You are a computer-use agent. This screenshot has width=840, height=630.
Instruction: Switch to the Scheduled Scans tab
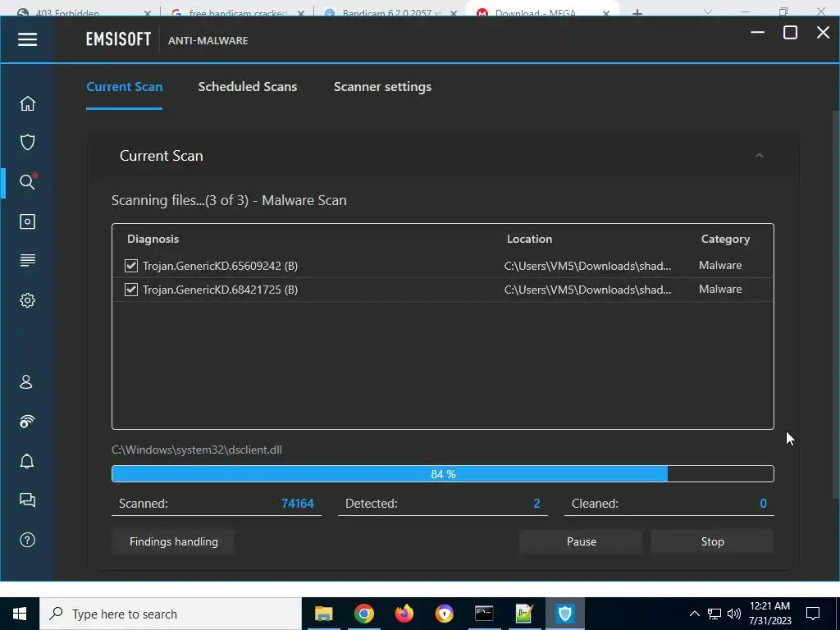pyautogui.click(x=248, y=87)
